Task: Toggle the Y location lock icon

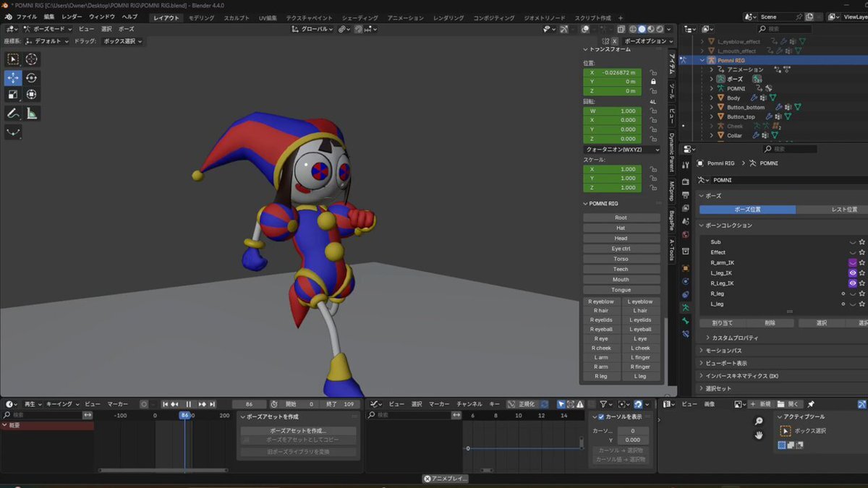Action: 653,82
